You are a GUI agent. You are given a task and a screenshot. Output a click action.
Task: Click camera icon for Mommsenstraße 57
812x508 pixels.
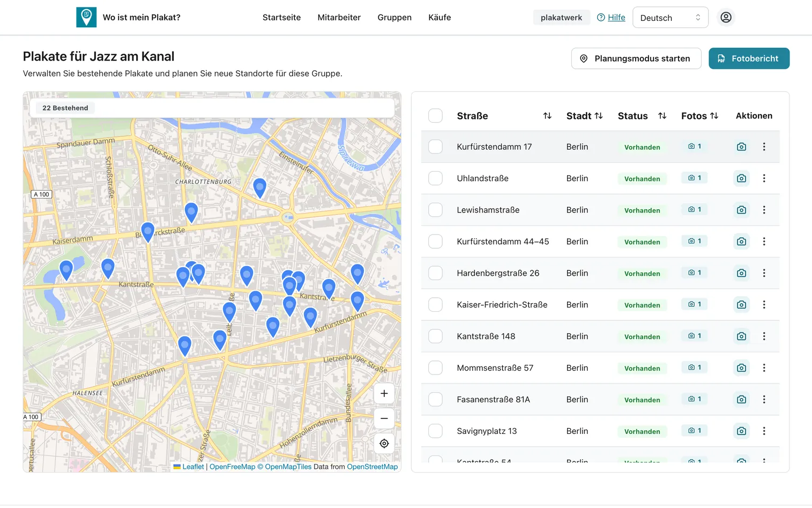pos(741,368)
